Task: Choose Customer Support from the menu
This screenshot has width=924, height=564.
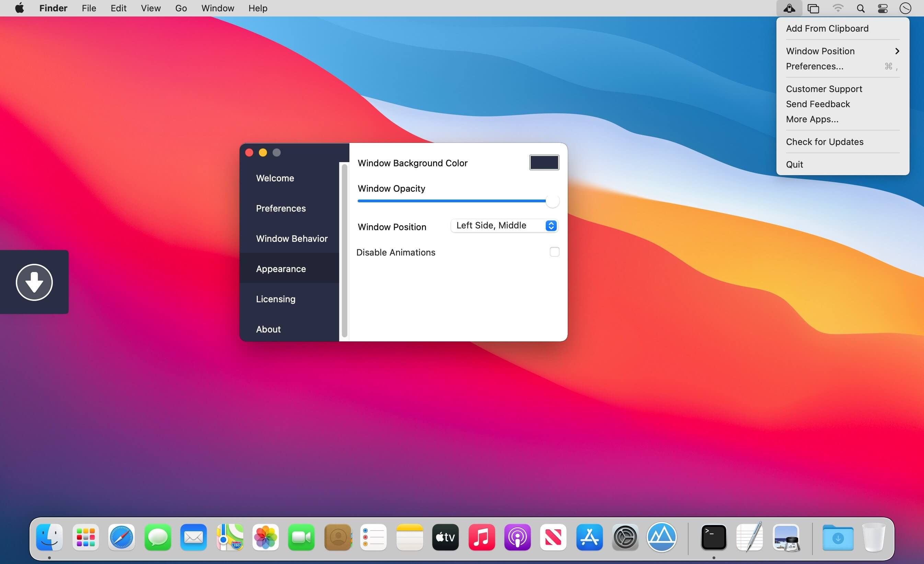Action: [843, 89]
